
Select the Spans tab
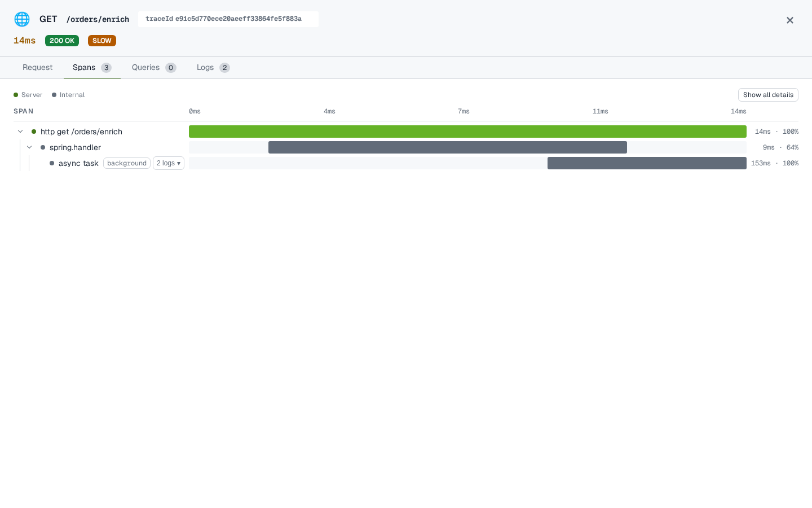[x=92, y=68]
